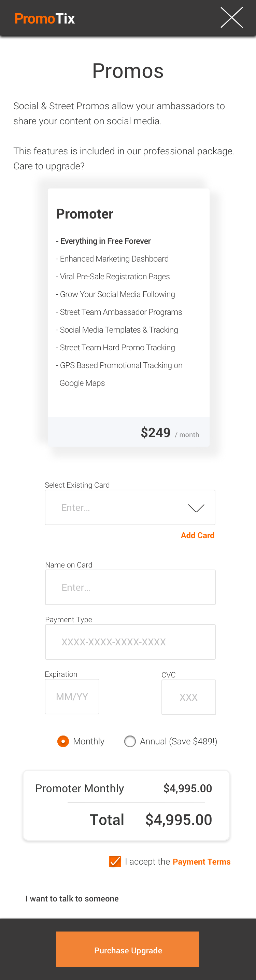Screen dimensions: 256x980
Task: Click I want to talk to someone
Action: [72, 899]
